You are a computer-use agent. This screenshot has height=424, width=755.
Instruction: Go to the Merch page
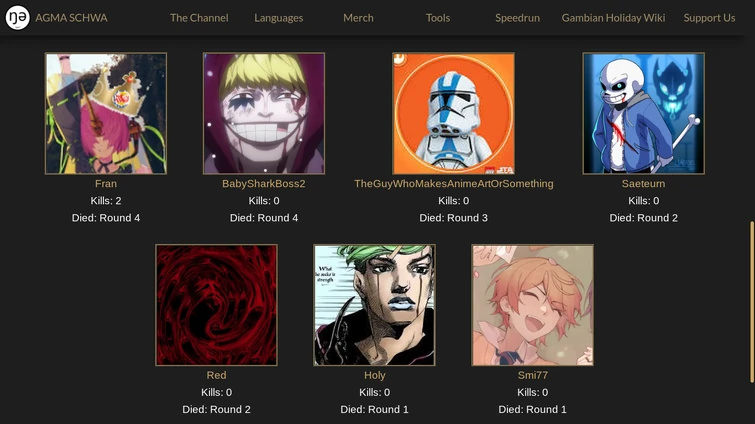tap(358, 18)
